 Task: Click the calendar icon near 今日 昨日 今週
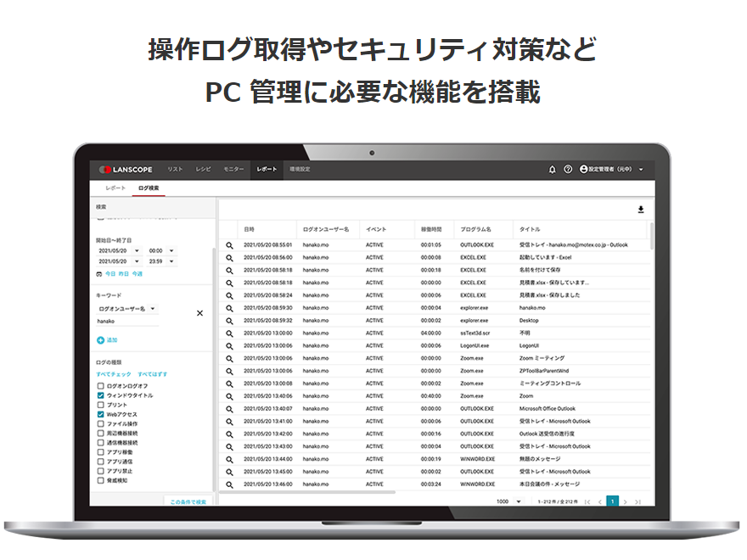(x=98, y=275)
